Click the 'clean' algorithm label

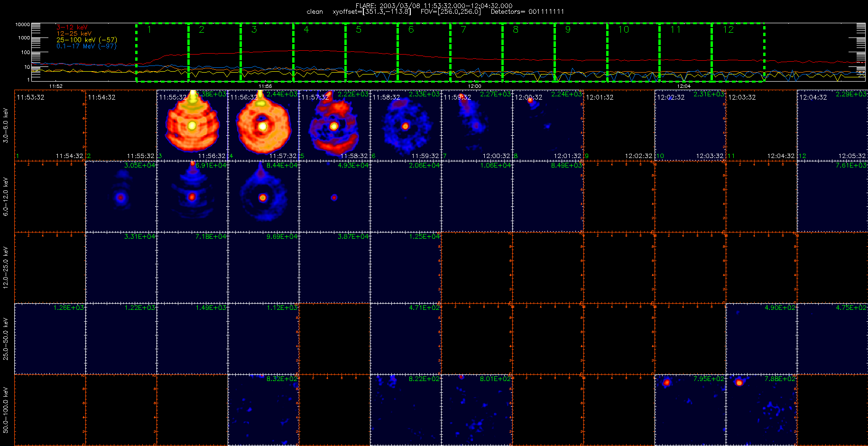(x=314, y=12)
